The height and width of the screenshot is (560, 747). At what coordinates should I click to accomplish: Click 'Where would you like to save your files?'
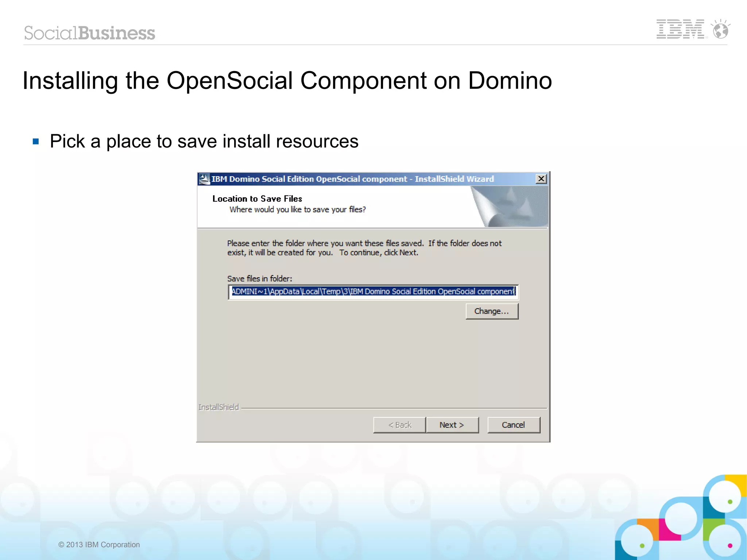[x=298, y=209]
